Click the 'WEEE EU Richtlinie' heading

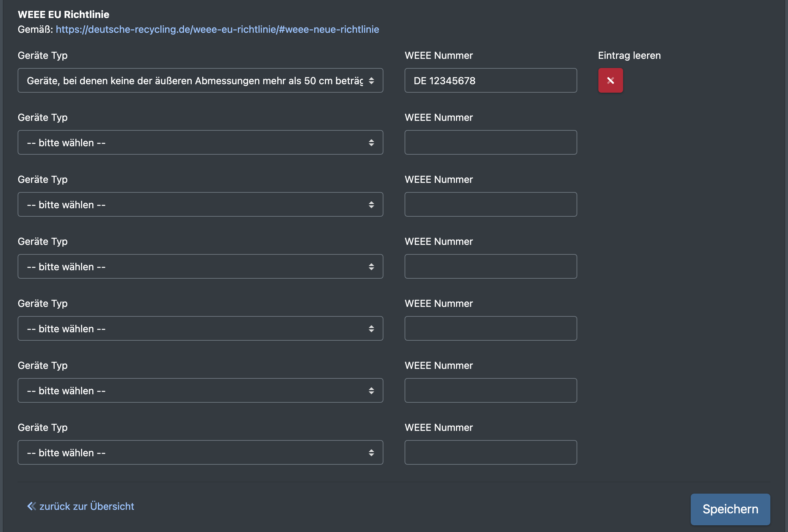[x=63, y=14]
